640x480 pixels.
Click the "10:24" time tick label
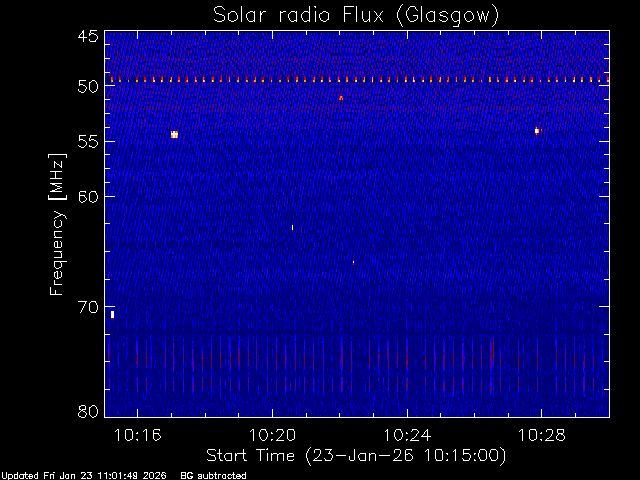(407, 435)
